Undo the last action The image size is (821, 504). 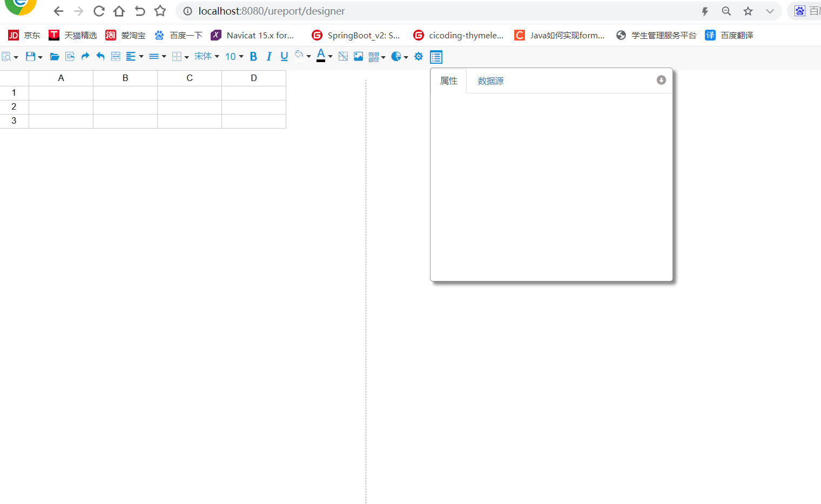(100, 56)
